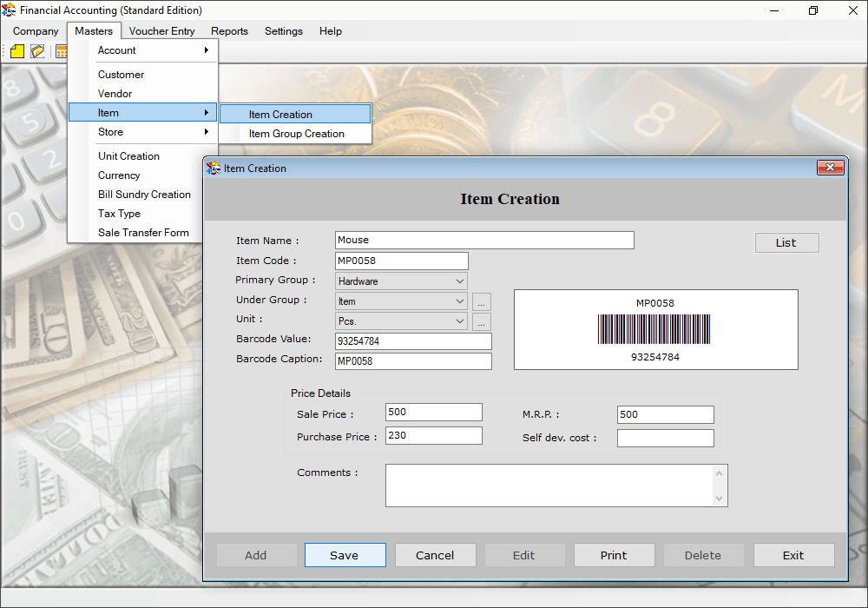Click the Item Code field
Viewport: 868px width, 608px height.
(402, 261)
